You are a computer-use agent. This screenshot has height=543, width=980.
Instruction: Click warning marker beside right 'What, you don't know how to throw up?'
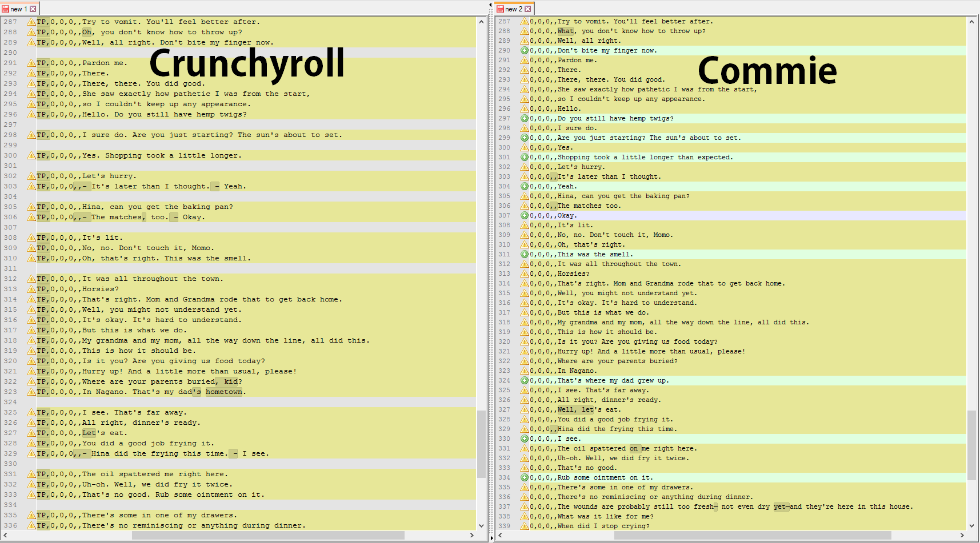tap(524, 31)
